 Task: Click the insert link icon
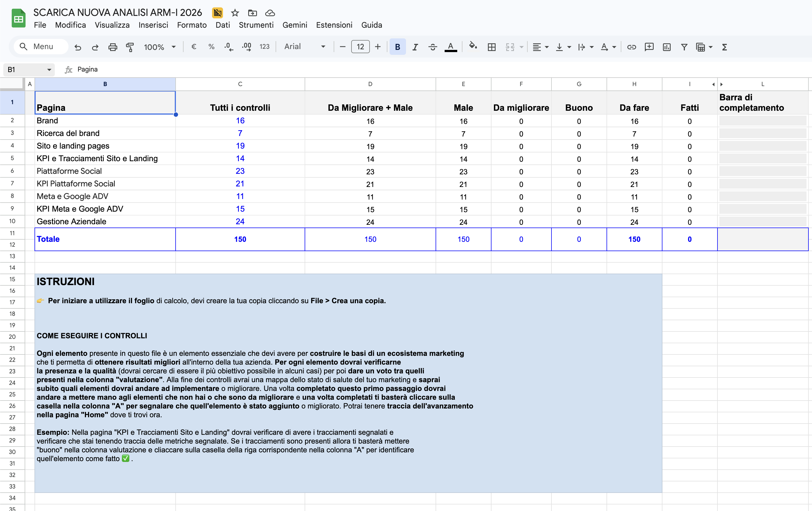631,47
